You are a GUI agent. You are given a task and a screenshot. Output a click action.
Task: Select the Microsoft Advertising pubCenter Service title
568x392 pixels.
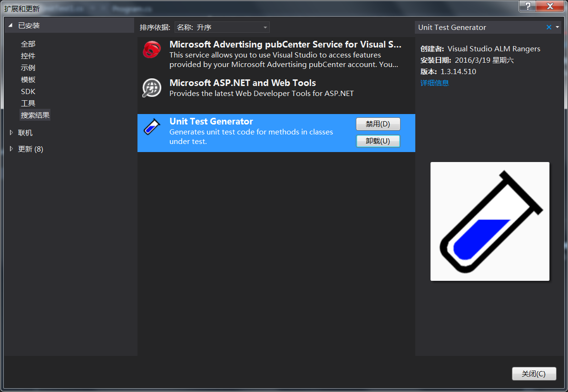(285, 44)
